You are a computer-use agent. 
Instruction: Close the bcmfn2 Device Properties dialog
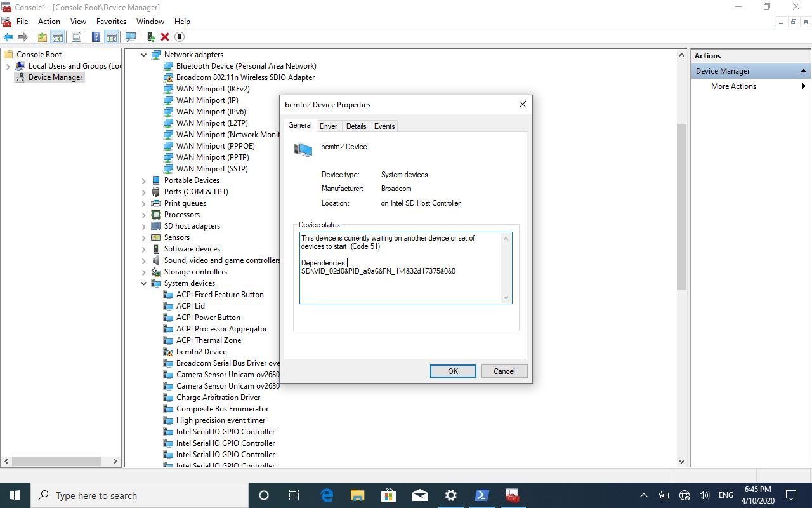coord(523,104)
